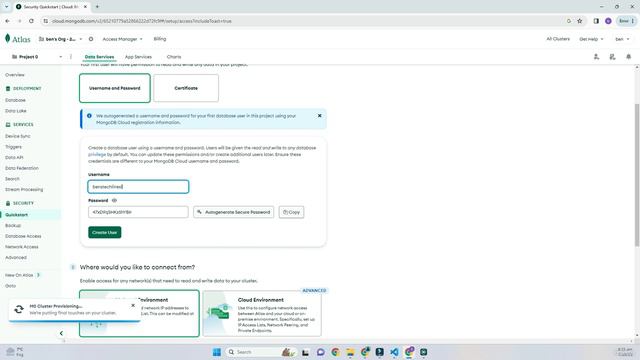This screenshot has height=360, width=640.
Task: Open Database under Deployment
Action: pos(16,100)
